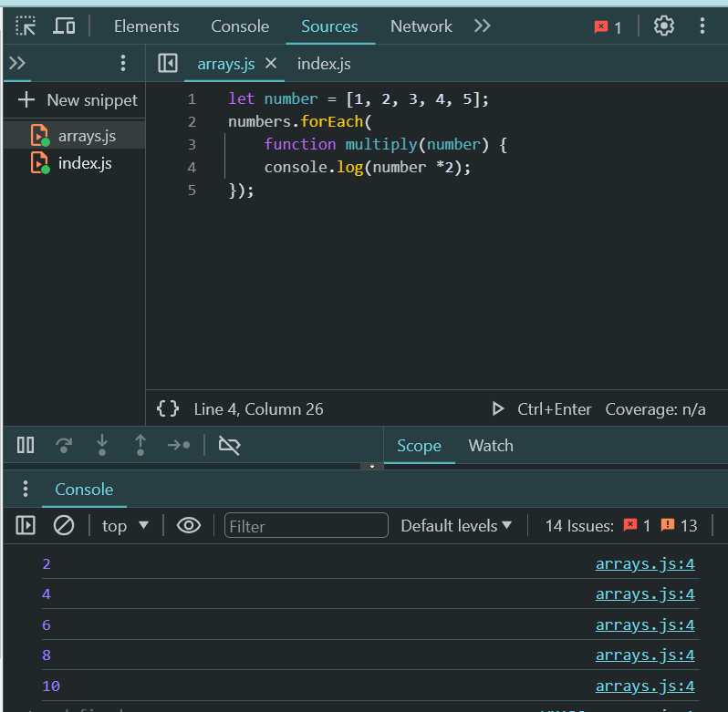The image size is (728, 712).
Task: Create a New snippet
Action: click(x=78, y=100)
